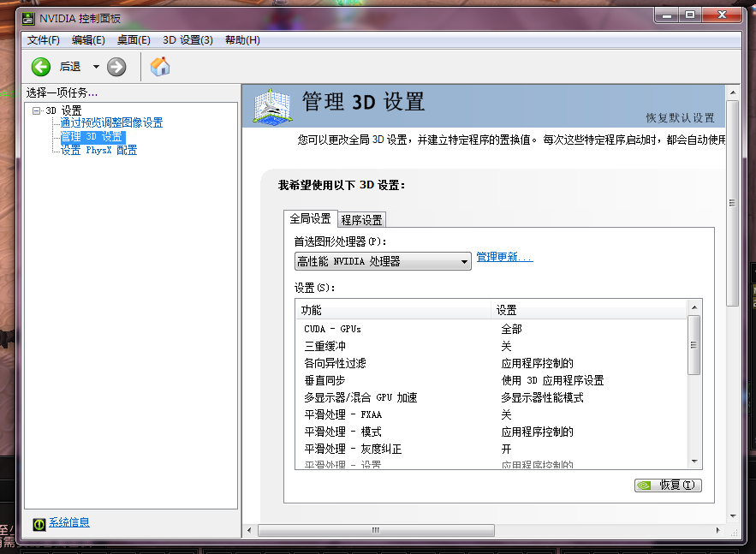Click the 管理更新... link
756x554 pixels.
coord(504,257)
